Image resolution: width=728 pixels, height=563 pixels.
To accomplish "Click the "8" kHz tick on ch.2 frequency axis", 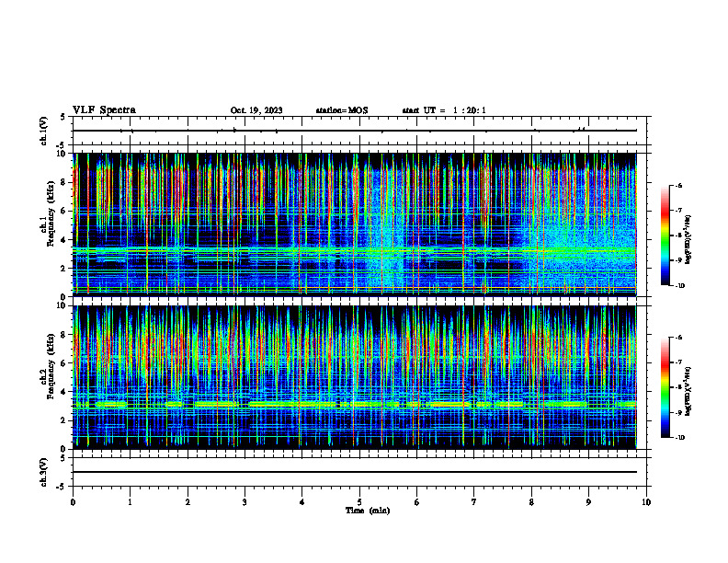I will click(64, 335).
